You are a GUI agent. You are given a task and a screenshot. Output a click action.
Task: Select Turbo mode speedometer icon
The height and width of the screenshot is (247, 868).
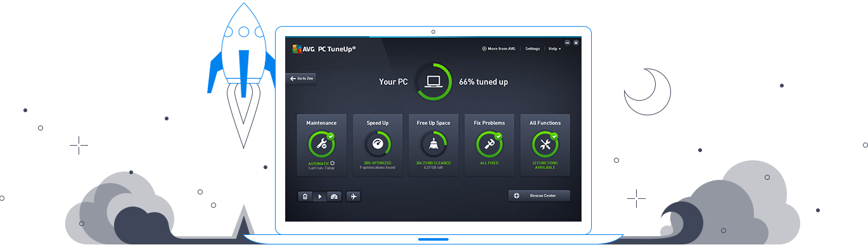(335, 196)
